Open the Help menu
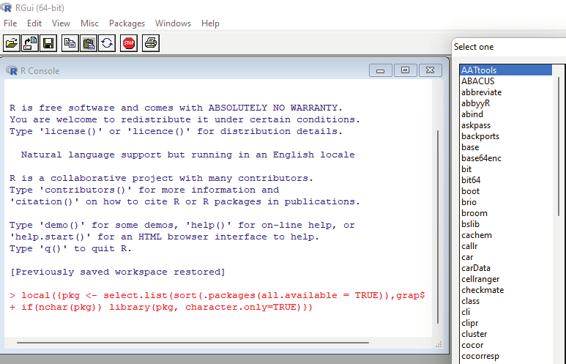Image resolution: width=566 pixels, height=364 pixels. (210, 23)
